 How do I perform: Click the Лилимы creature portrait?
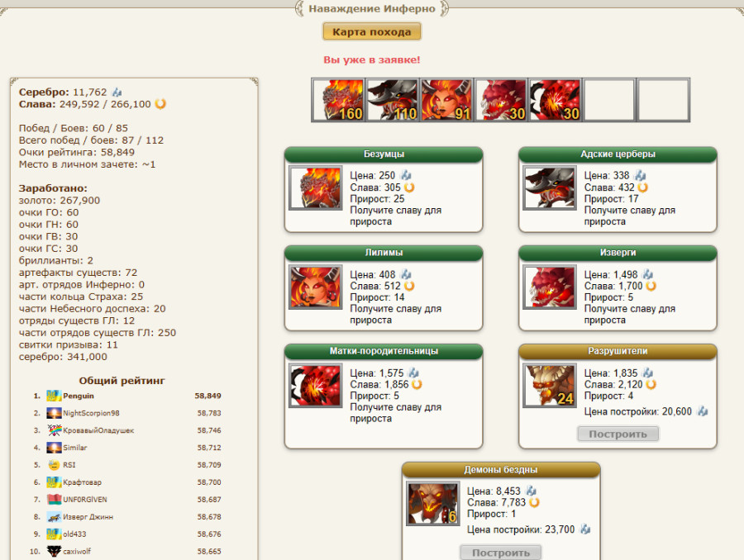pyautogui.click(x=316, y=287)
